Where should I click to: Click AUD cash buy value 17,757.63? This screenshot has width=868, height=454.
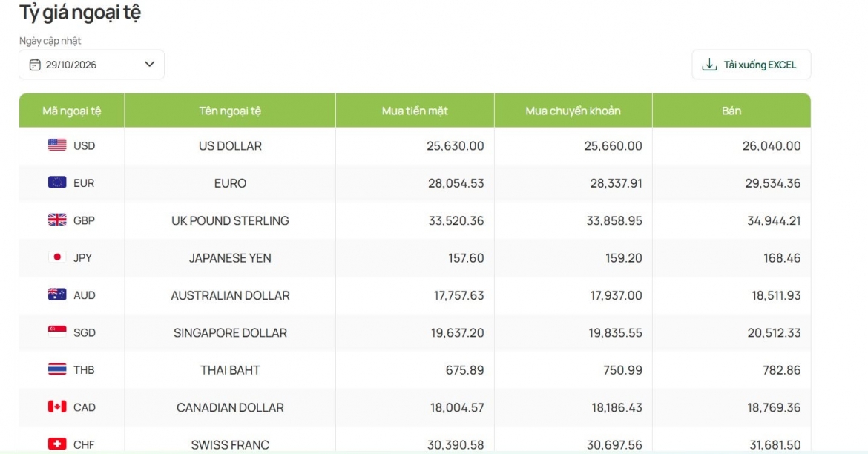(x=459, y=296)
